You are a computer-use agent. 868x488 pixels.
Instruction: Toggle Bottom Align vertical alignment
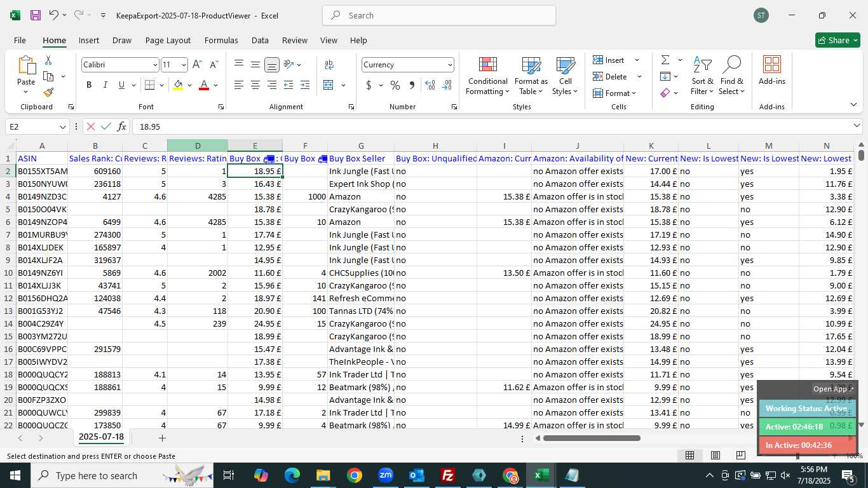pos(272,65)
